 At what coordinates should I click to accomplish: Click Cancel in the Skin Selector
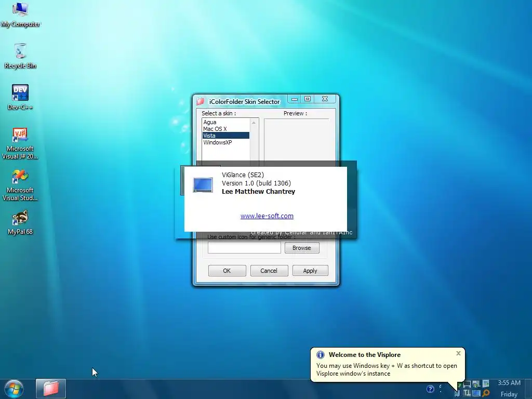pyautogui.click(x=269, y=271)
